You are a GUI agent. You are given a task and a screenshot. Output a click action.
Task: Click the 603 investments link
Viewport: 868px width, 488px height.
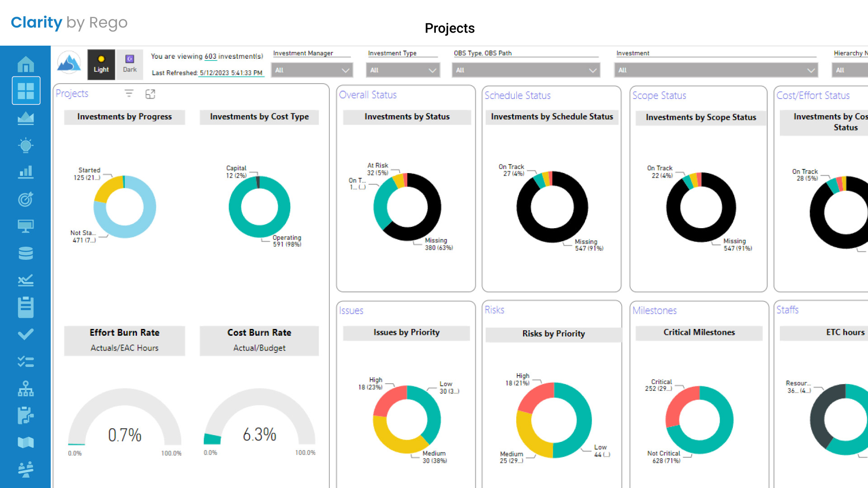[x=210, y=56]
